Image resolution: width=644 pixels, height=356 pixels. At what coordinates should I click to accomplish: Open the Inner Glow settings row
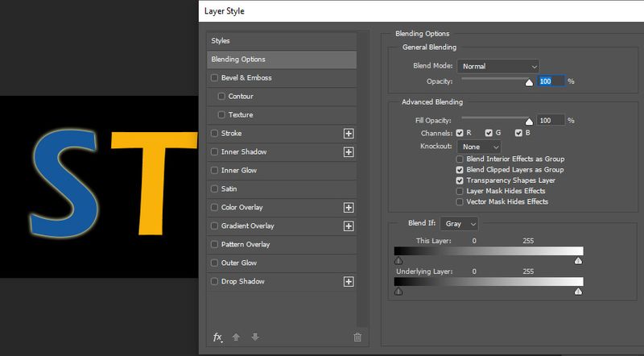pyautogui.click(x=282, y=170)
